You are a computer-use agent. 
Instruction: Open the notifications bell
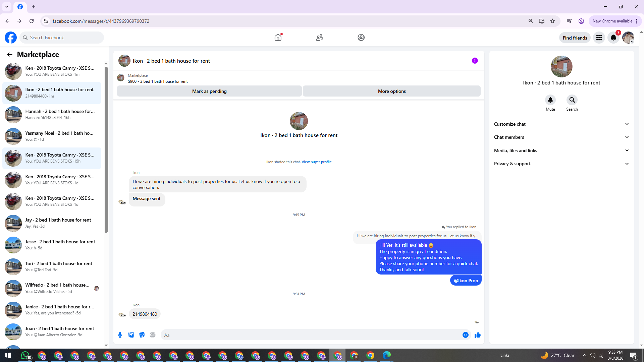[613, 38]
